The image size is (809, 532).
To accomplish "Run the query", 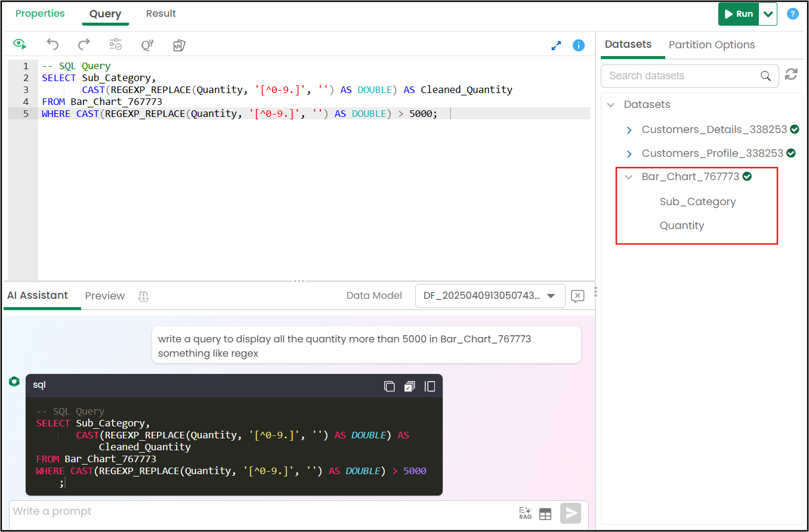I will [x=739, y=14].
